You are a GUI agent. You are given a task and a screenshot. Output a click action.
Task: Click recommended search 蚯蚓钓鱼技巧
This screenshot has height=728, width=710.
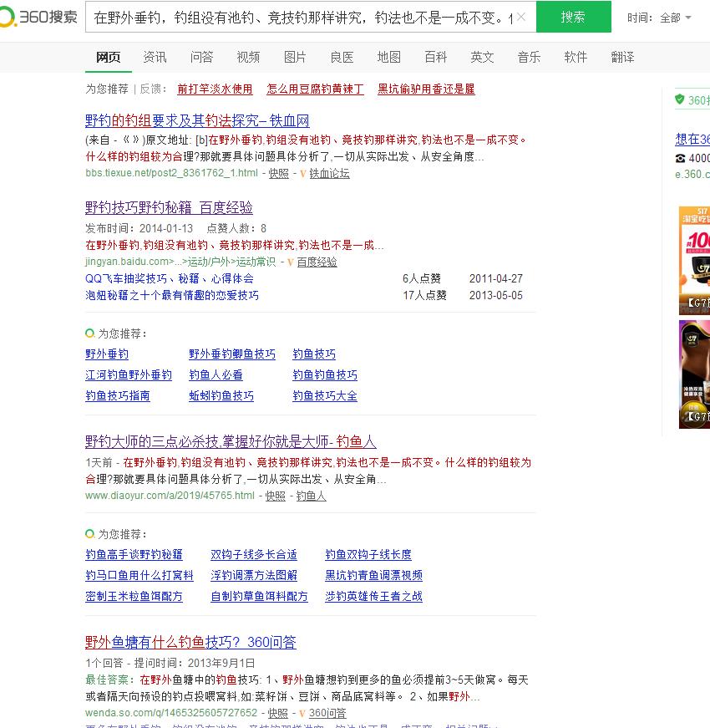click(x=221, y=396)
